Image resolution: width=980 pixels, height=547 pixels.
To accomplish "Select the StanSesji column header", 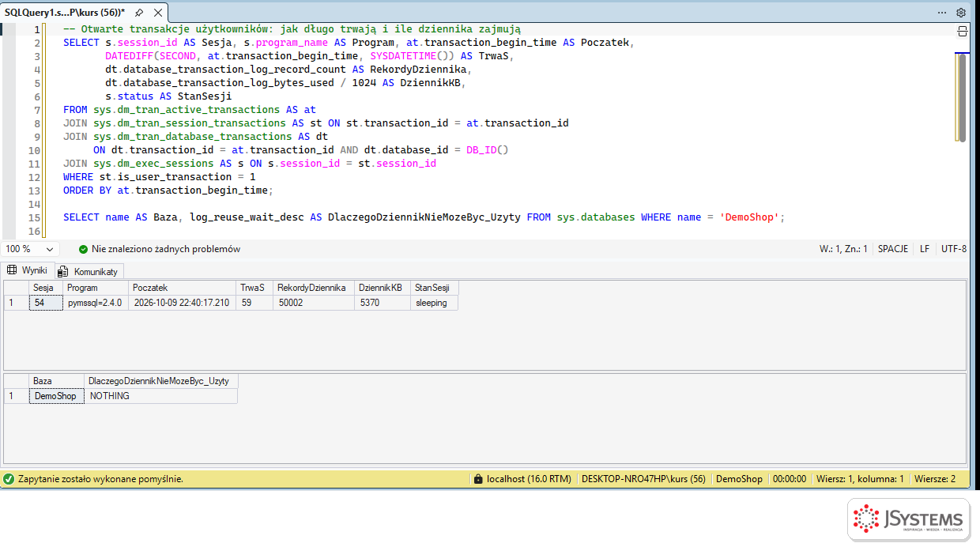I will click(x=434, y=288).
